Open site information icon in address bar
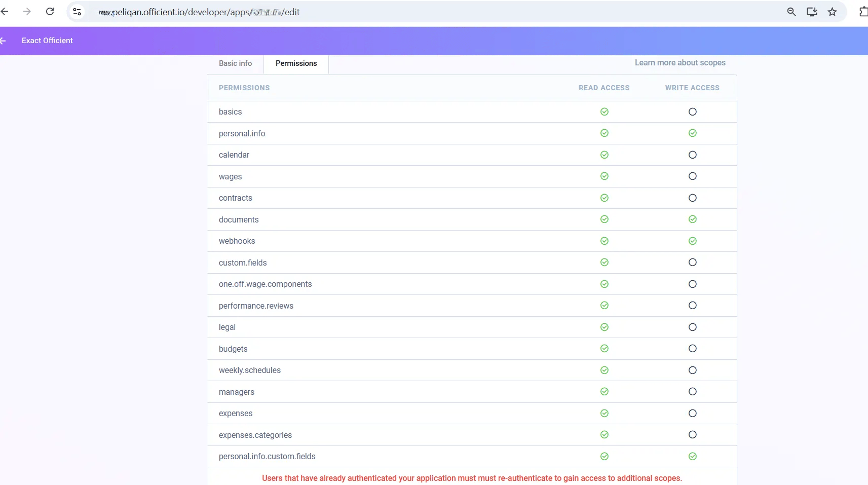Viewport: 868px width, 485px height. click(x=77, y=12)
